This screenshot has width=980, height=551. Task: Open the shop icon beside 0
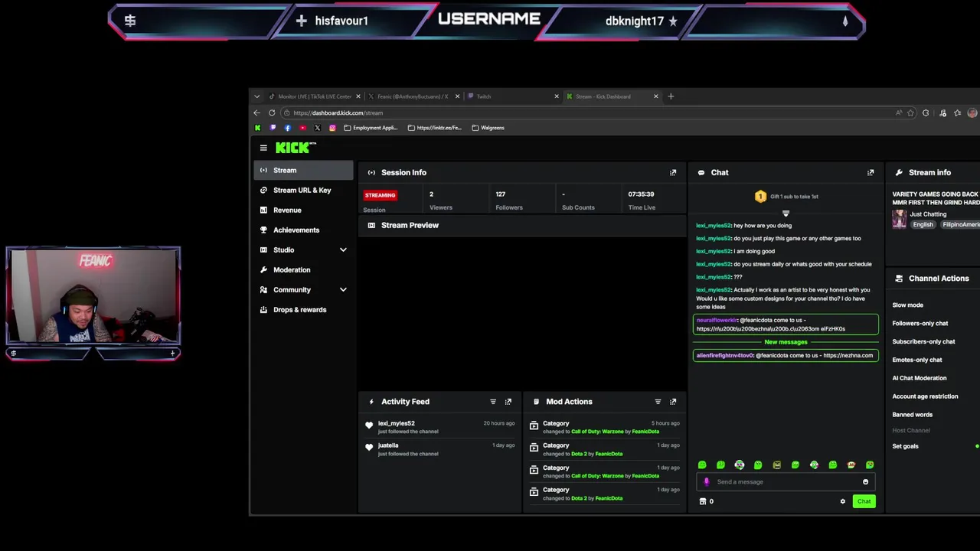coord(702,502)
